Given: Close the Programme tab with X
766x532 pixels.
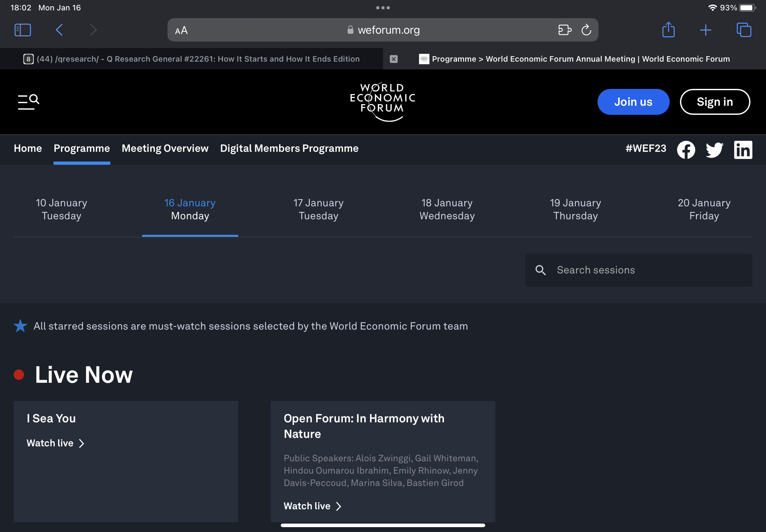Looking at the screenshot, I should tap(394, 59).
